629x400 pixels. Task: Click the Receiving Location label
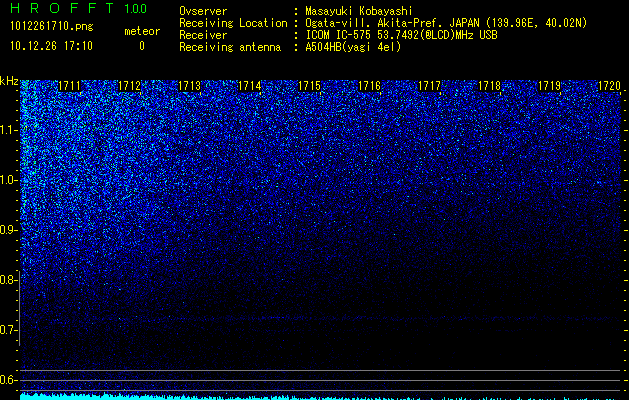(x=233, y=23)
